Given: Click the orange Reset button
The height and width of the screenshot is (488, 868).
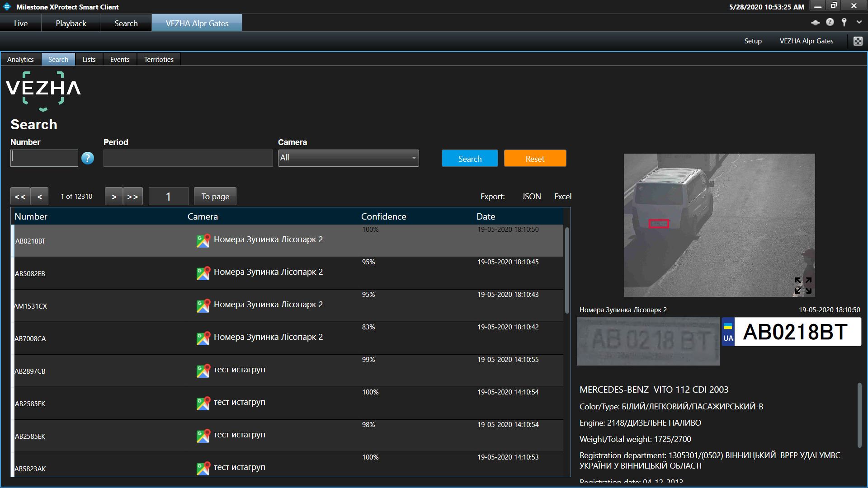Looking at the screenshot, I should 535,158.
